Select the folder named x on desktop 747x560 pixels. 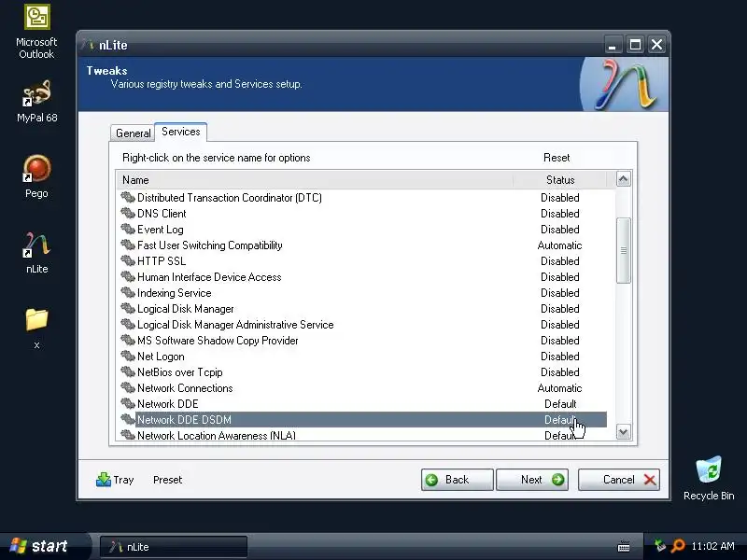pos(36,329)
